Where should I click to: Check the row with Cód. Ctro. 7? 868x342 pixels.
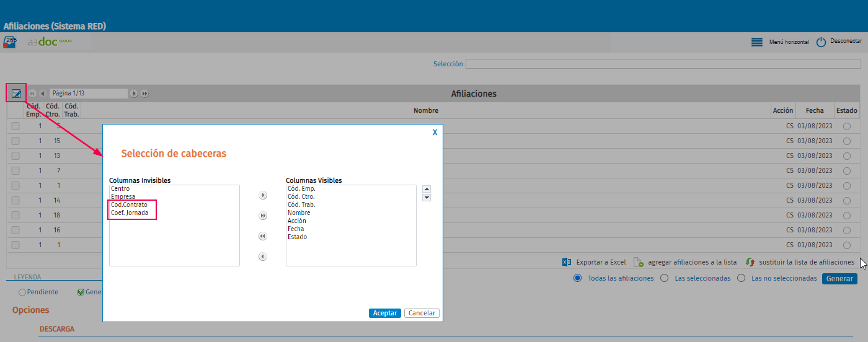coord(15,170)
